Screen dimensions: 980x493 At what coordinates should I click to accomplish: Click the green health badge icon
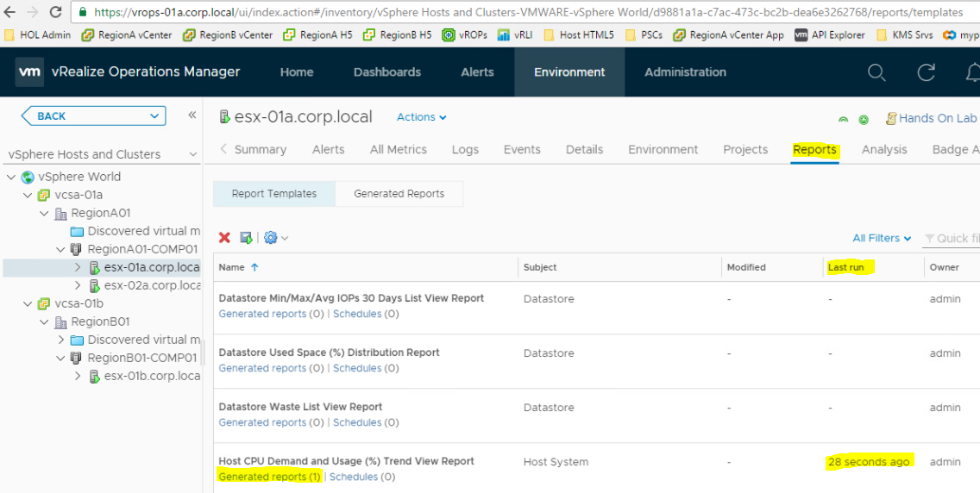tap(843, 119)
